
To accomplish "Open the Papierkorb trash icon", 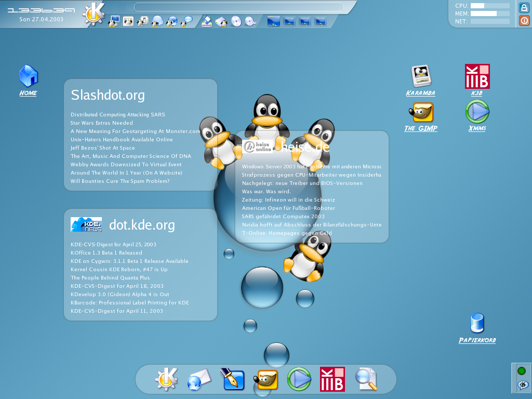I will point(477,328).
